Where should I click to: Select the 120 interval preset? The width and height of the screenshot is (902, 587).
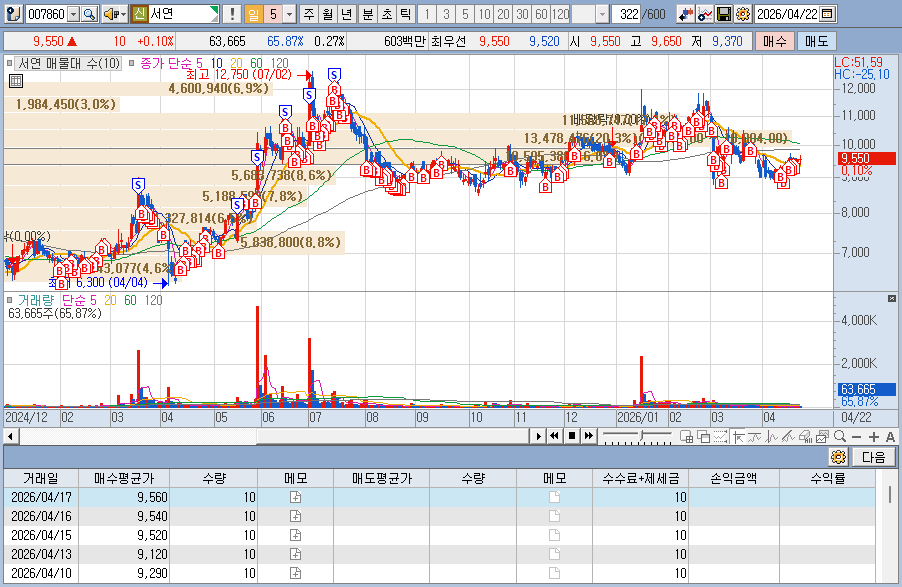(x=560, y=14)
